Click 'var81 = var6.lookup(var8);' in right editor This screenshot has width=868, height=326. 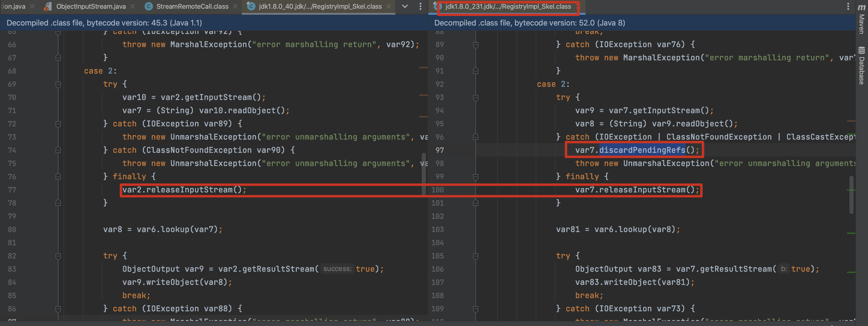[618, 230]
